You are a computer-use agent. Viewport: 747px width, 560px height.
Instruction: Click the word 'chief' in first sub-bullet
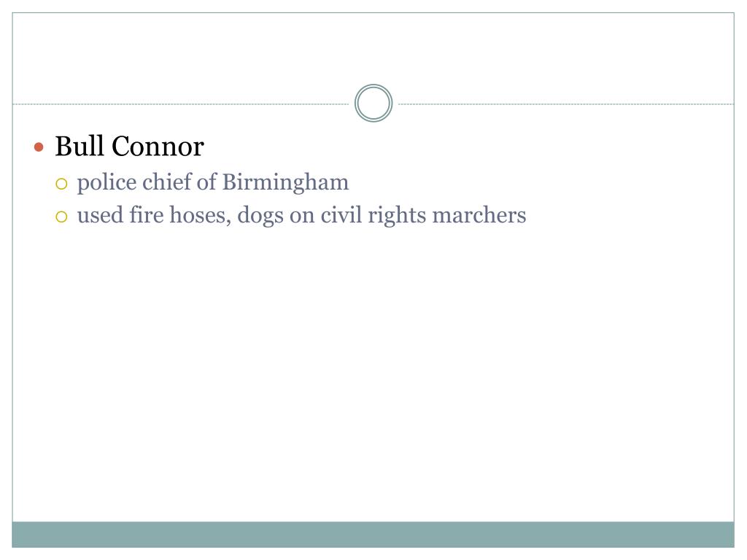pyautogui.click(x=166, y=182)
